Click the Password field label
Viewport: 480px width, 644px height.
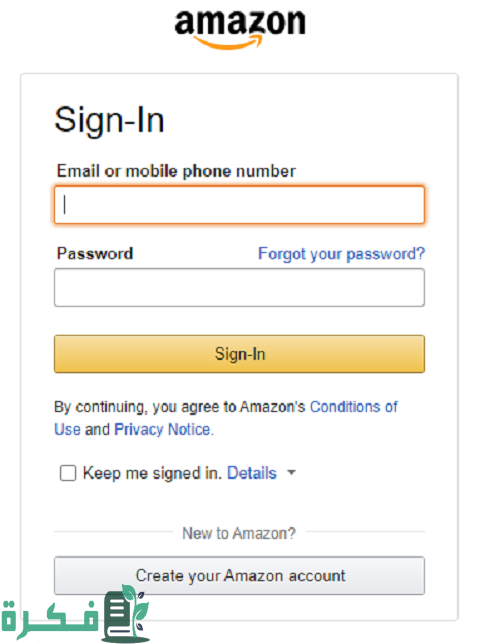point(95,253)
